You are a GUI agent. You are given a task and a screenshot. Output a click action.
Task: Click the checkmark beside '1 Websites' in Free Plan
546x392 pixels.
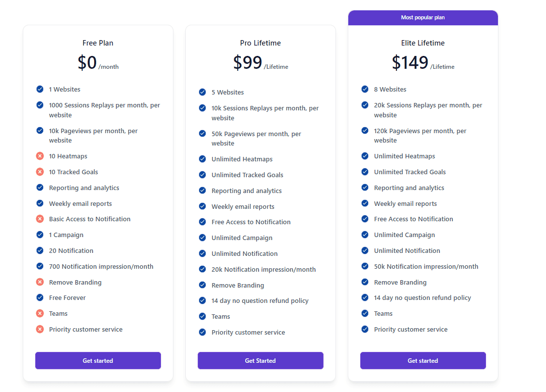pos(40,89)
